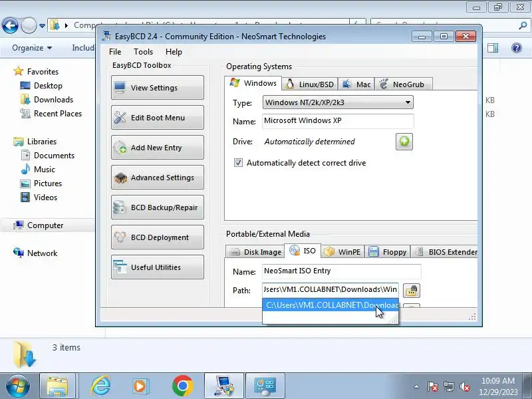Click the ISO Path text field

point(331,290)
